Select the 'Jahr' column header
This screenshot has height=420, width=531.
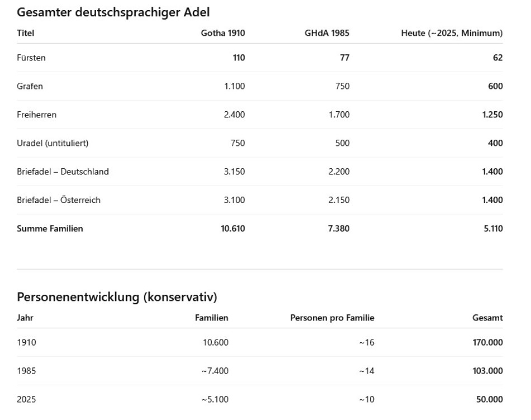[25, 318]
